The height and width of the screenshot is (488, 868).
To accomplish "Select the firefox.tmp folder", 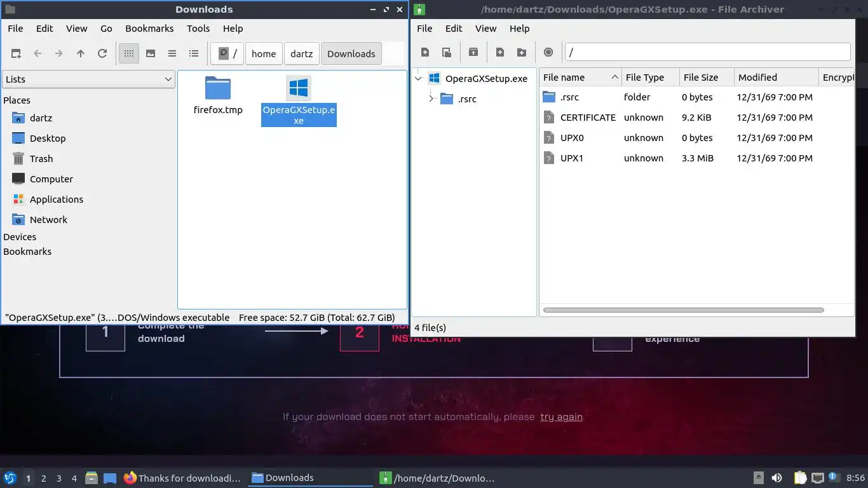I will pos(218,95).
